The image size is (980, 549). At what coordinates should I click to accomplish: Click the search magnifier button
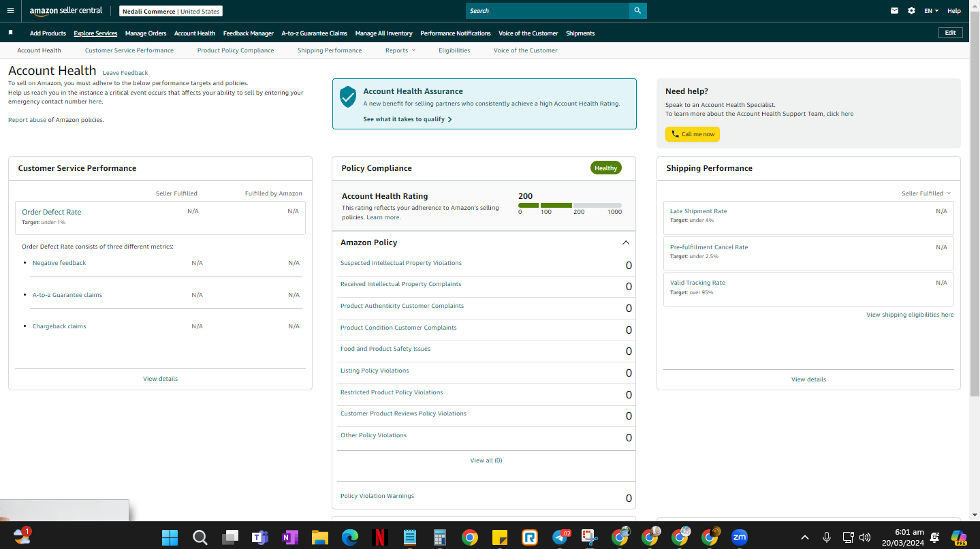[637, 11]
